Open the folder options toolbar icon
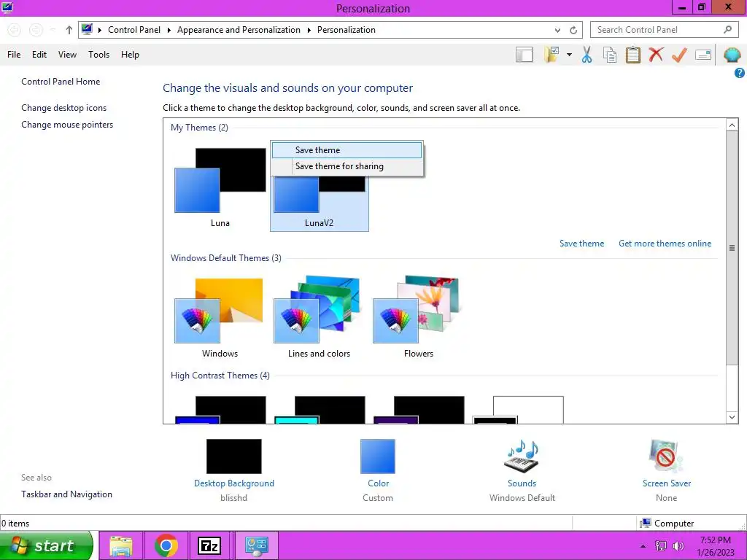Screen dimensions: 747x560 pyautogui.click(x=552, y=55)
